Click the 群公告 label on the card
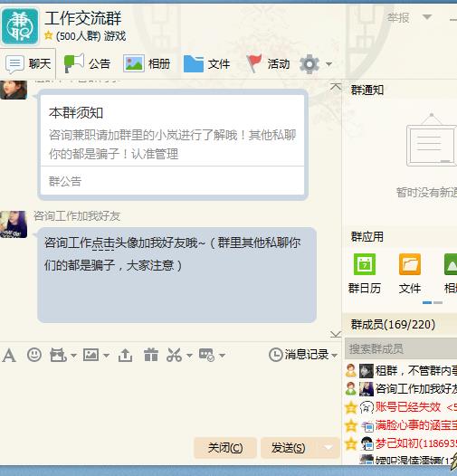 coord(65,181)
